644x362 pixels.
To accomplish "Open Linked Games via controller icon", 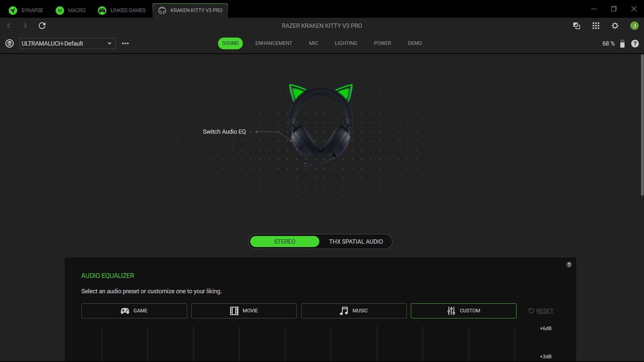I will 102,10.
